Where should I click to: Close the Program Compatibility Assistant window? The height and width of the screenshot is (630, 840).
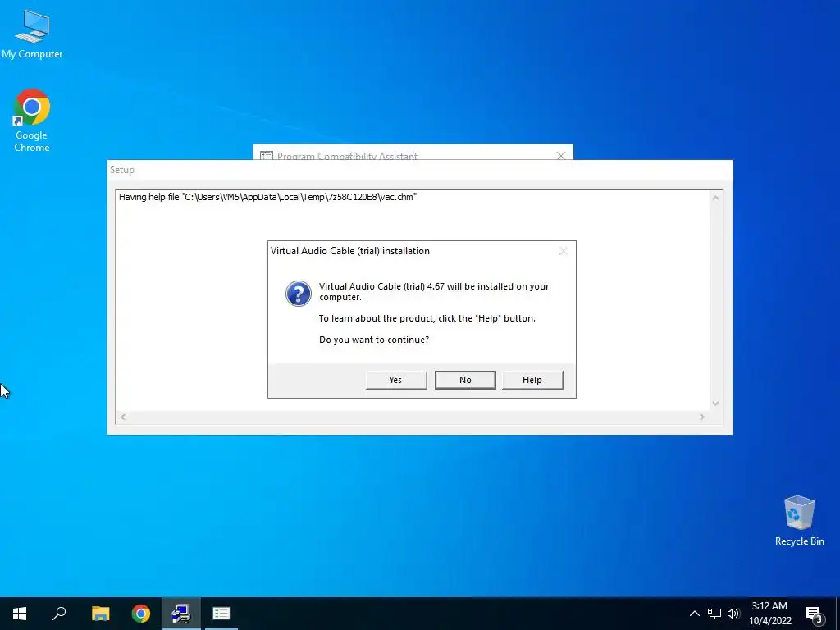(561, 156)
